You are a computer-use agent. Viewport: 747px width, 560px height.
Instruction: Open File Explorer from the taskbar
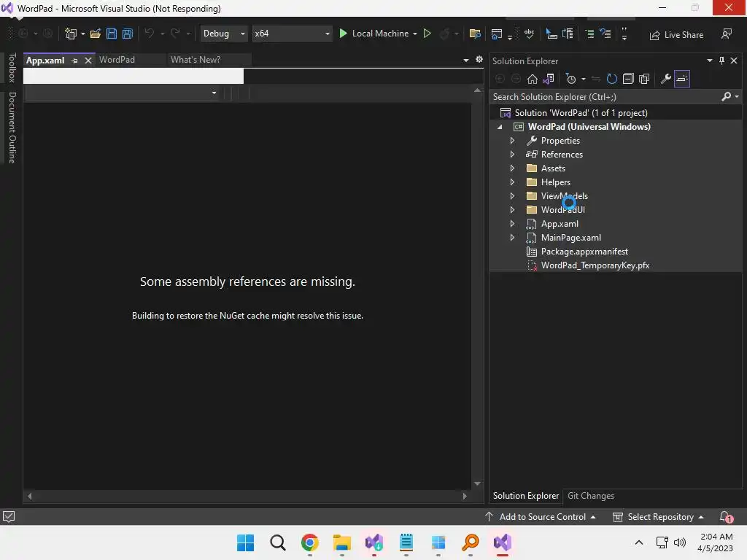341,542
